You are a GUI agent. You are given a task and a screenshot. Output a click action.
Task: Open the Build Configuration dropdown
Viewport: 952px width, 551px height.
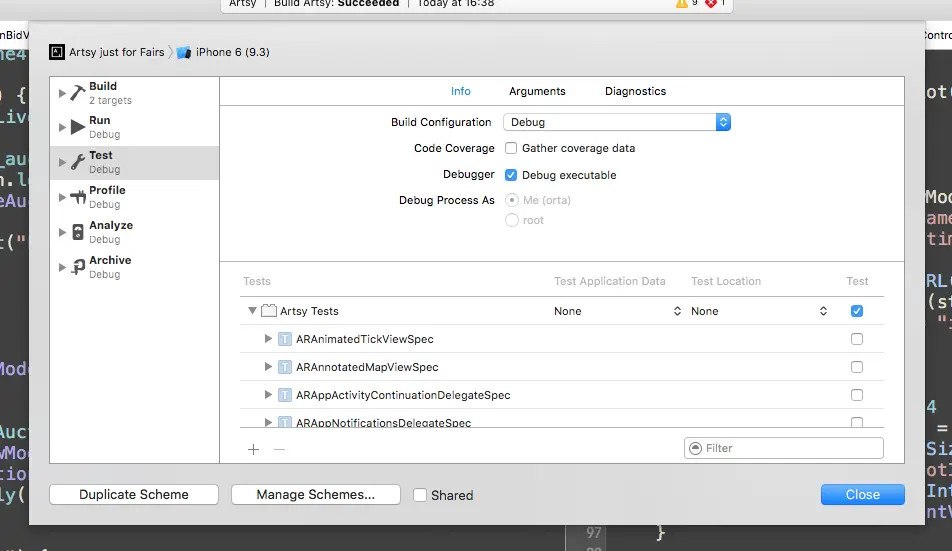point(617,122)
